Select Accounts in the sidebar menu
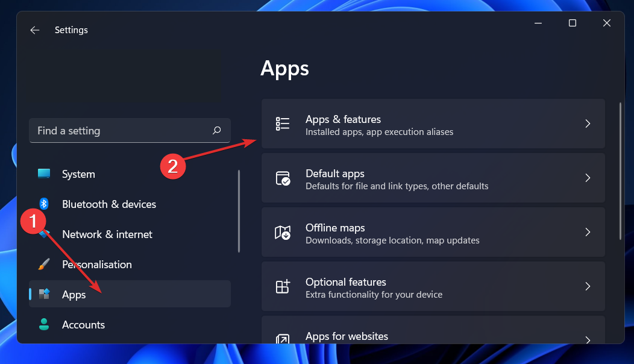This screenshot has height=364, width=634. (83, 324)
